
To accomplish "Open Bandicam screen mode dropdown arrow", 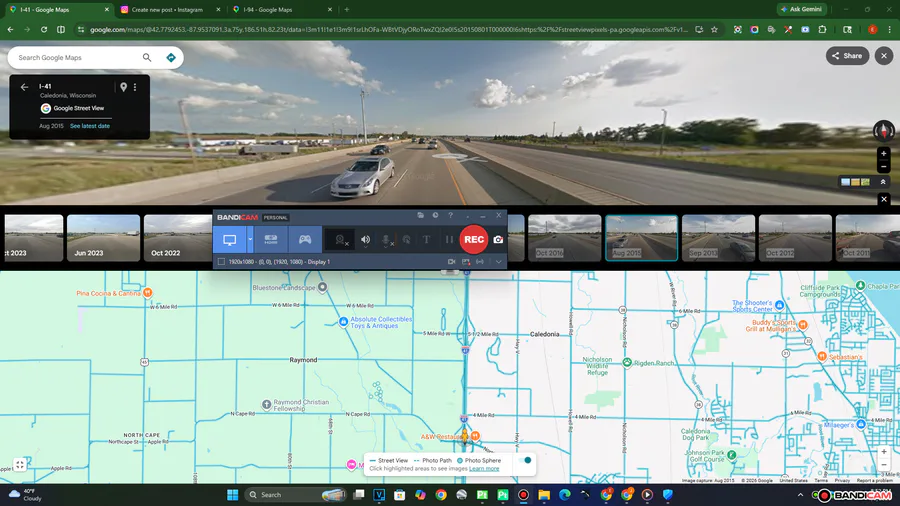I will (250, 240).
